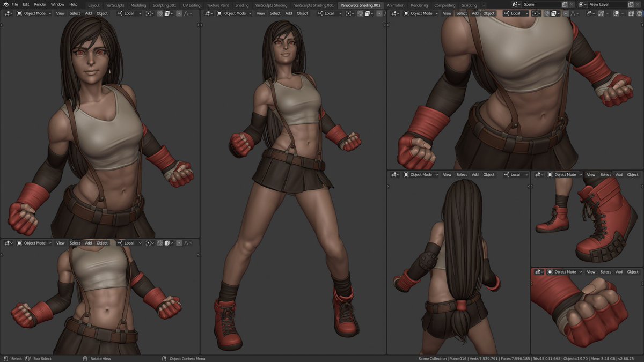Toggle snap magnet in center full-body viewport
644x362 pixels.
pyautogui.click(x=360, y=13)
